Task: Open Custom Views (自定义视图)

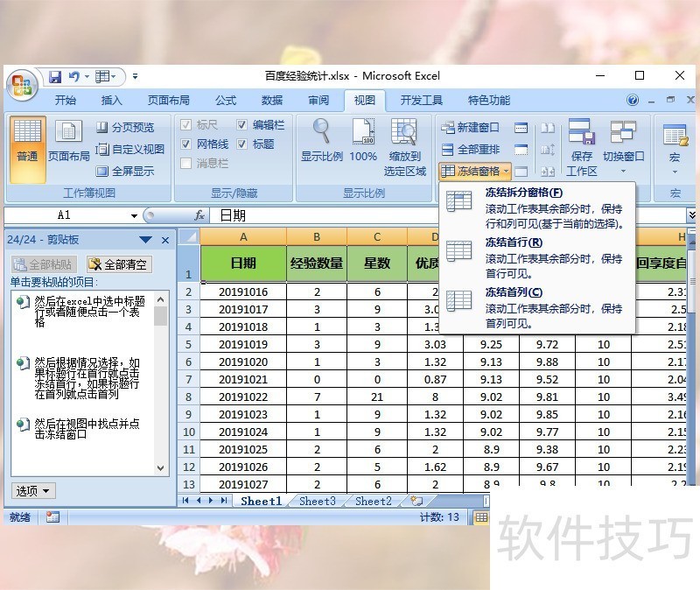Action: click(130, 149)
